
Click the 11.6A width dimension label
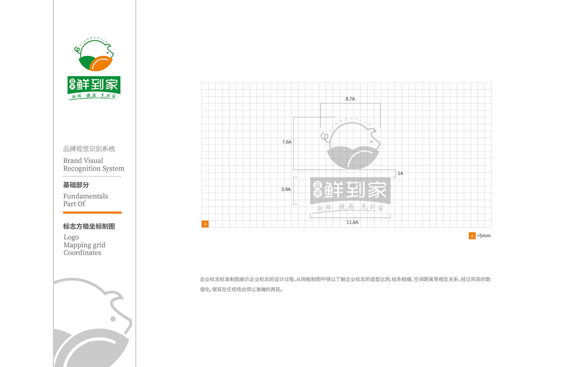tap(353, 222)
